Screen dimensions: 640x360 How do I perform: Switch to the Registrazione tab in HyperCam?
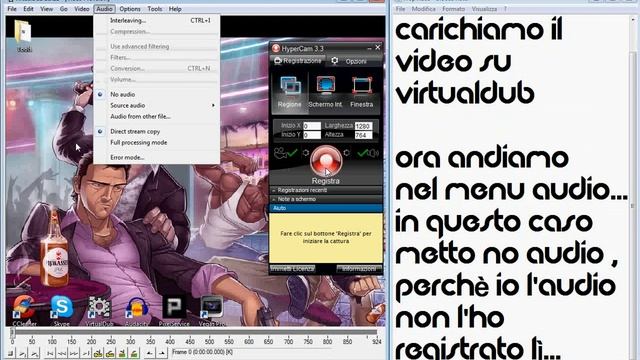coord(298,61)
